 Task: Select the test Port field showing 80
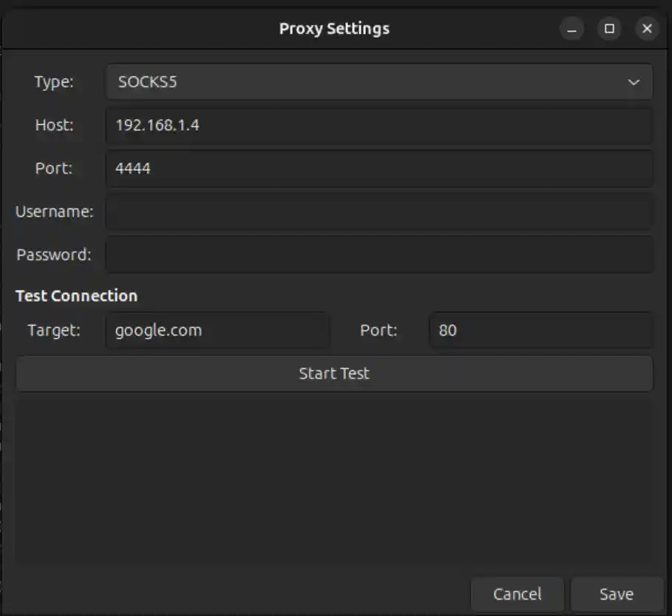540,331
